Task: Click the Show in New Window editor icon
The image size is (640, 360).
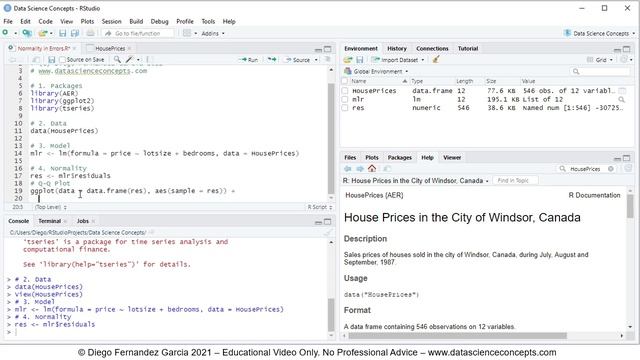Action: (36, 60)
